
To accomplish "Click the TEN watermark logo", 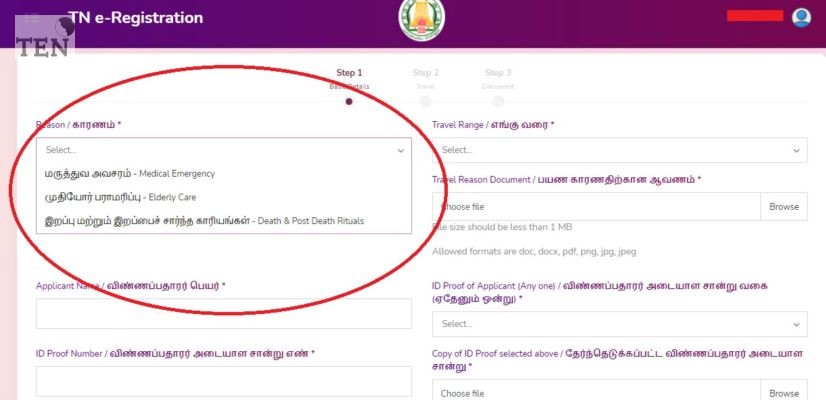I will pos(45,37).
